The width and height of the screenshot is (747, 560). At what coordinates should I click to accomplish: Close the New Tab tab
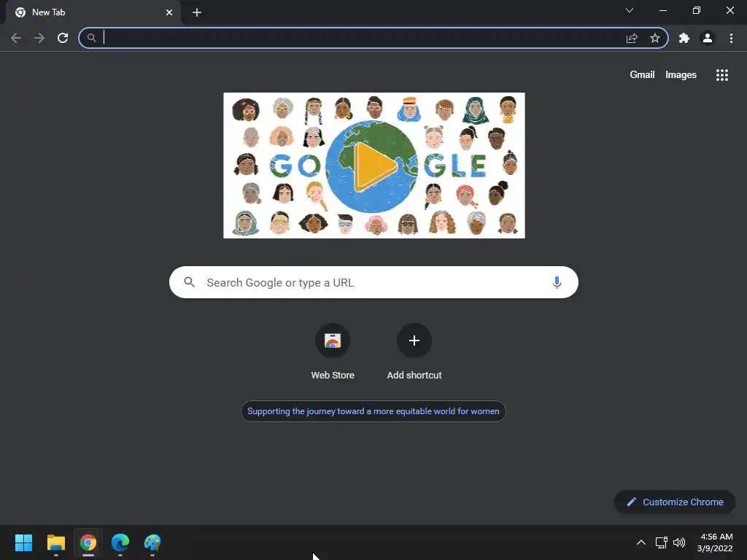(169, 12)
